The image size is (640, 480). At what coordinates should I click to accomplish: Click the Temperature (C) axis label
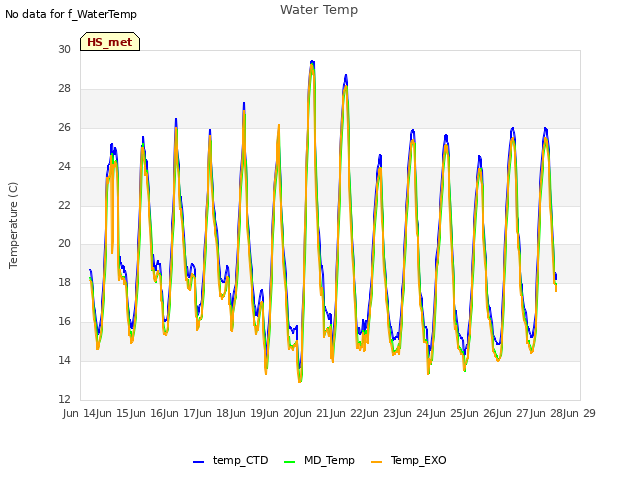tap(13, 225)
